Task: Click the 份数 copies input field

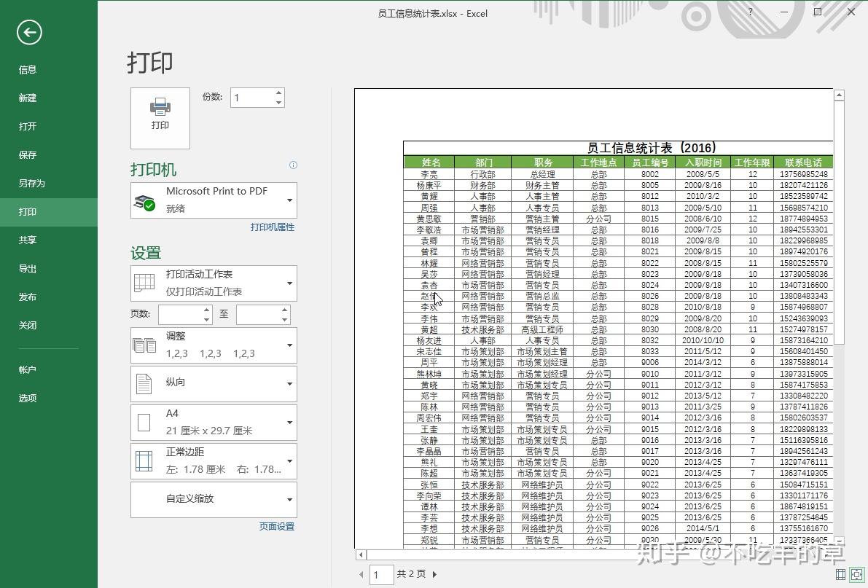Action: pyautogui.click(x=252, y=98)
